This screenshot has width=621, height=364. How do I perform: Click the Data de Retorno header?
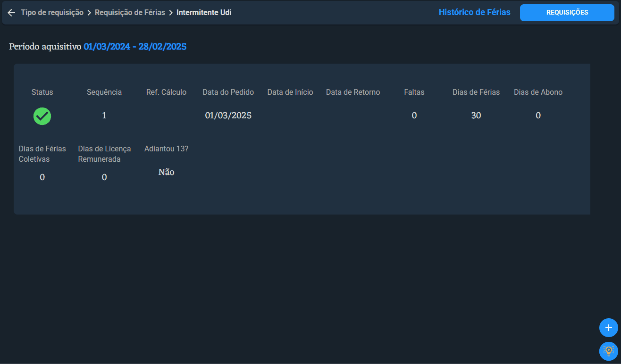352,92
